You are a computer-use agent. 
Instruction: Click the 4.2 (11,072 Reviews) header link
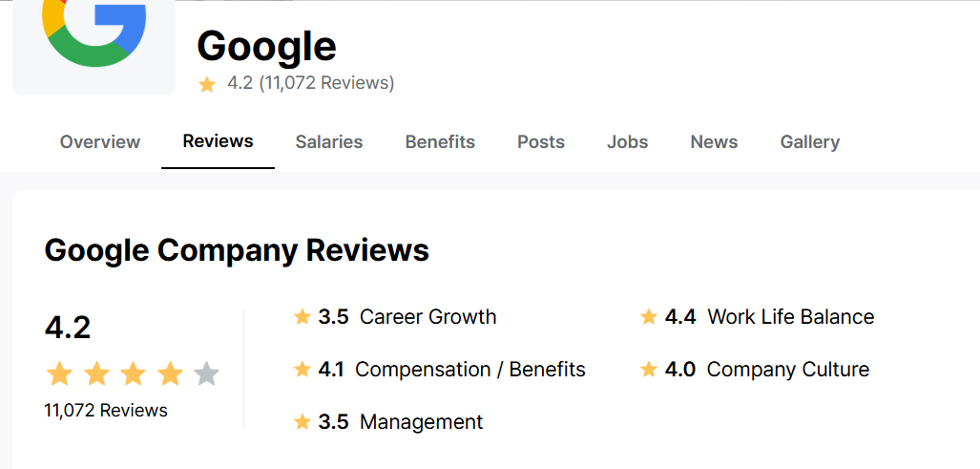tap(310, 83)
